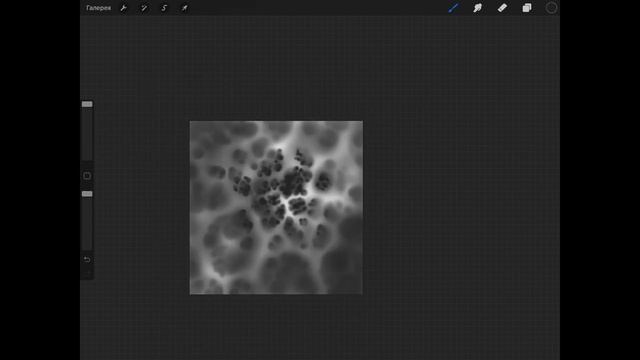Select the Smudge finger tool
Image resolution: width=640 pixels, height=360 pixels.
(478, 8)
